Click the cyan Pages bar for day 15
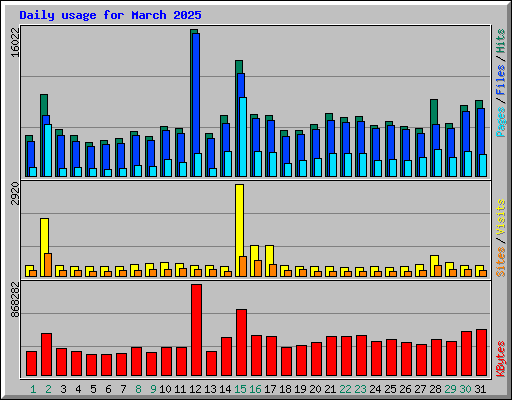The width and height of the screenshot is (512, 400). [243, 137]
